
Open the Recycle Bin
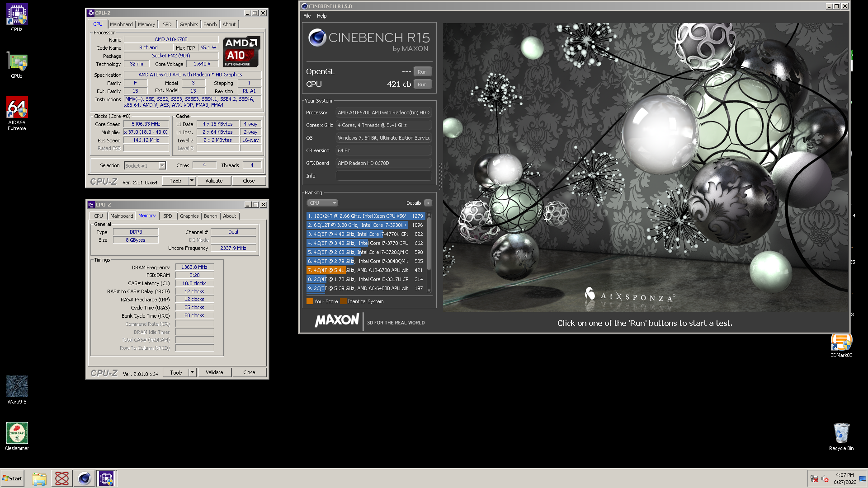pyautogui.click(x=841, y=436)
